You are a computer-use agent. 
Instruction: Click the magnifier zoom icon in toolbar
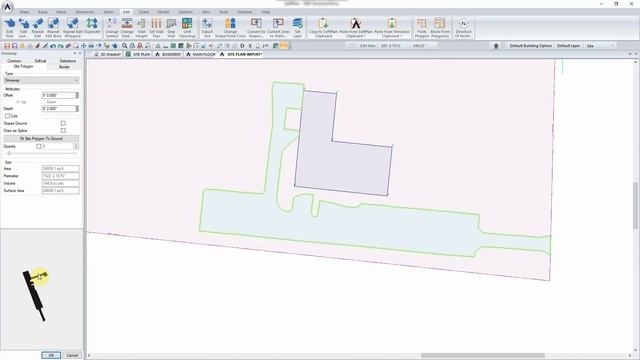coord(124,46)
